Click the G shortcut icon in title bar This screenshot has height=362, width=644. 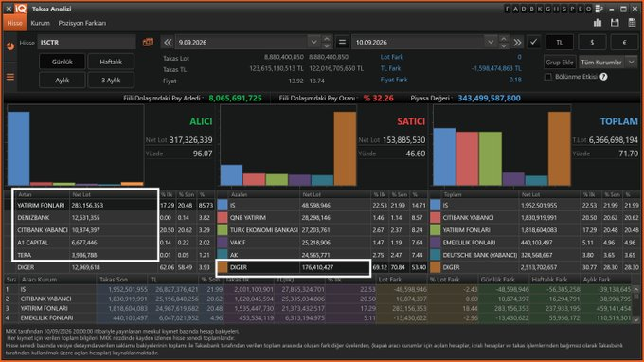tap(548, 9)
